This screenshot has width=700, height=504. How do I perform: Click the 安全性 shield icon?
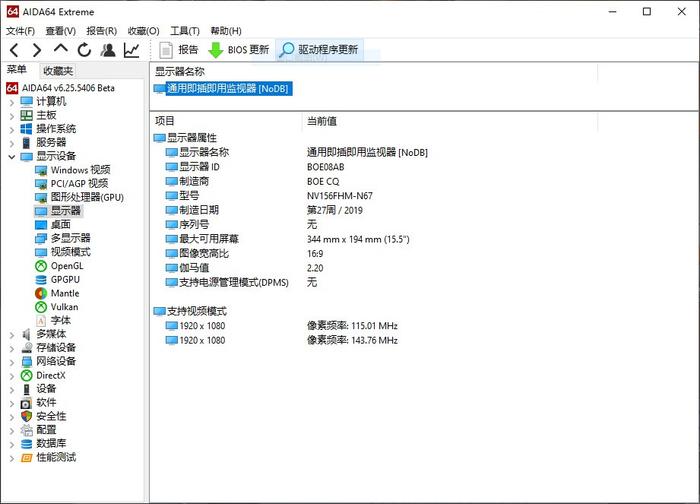point(26,417)
